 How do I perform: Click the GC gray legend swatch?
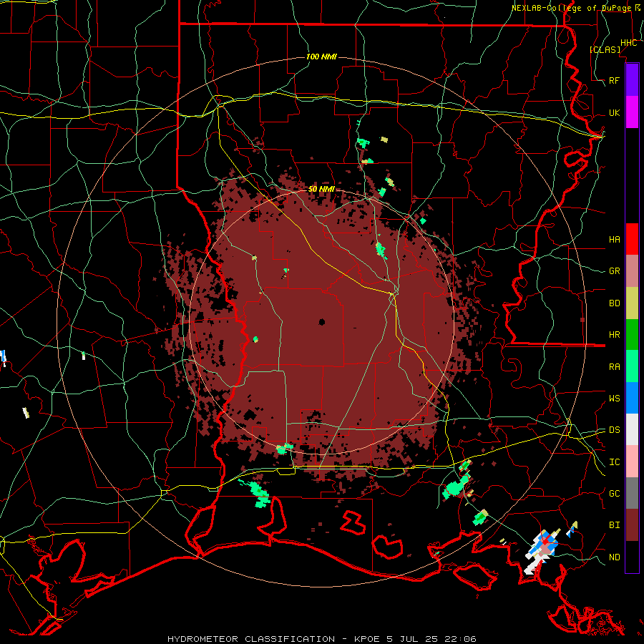632,493
